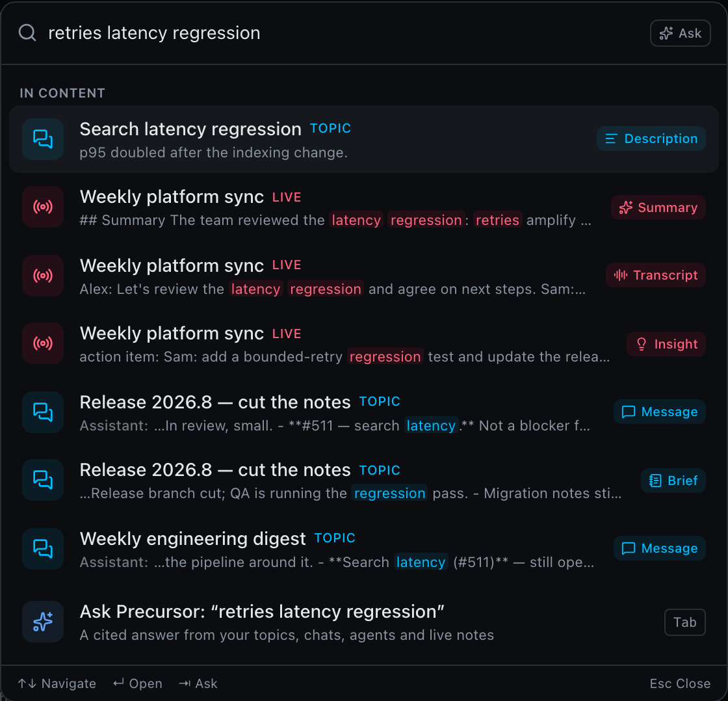The height and width of the screenshot is (701, 728).
Task: Click the snippet 'Alex: Let's review the latency'
Action: click(x=332, y=289)
